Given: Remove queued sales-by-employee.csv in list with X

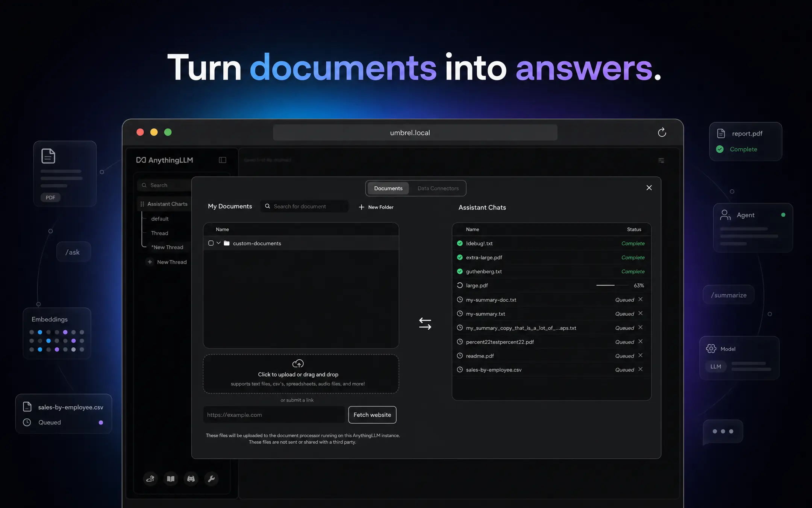Looking at the screenshot, I should click(641, 369).
